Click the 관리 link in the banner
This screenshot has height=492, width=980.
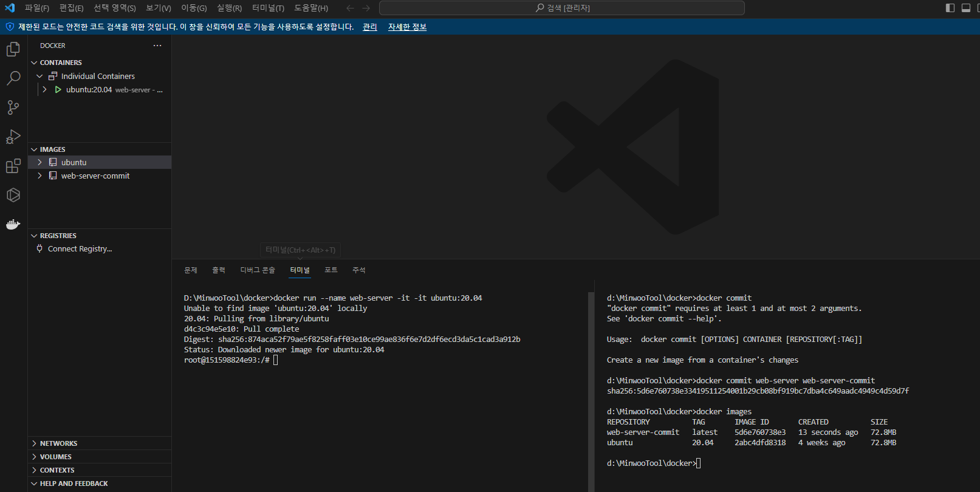pyautogui.click(x=369, y=27)
